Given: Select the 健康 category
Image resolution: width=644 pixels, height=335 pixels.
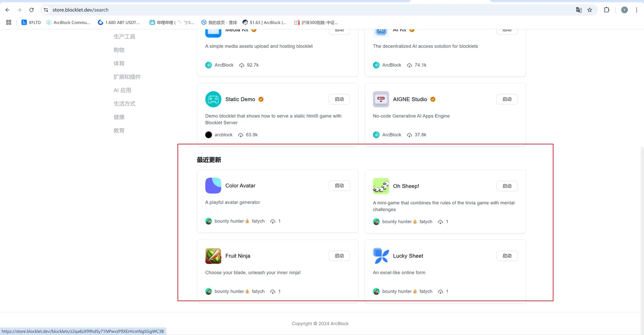Looking at the screenshot, I should [x=119, y=117].
